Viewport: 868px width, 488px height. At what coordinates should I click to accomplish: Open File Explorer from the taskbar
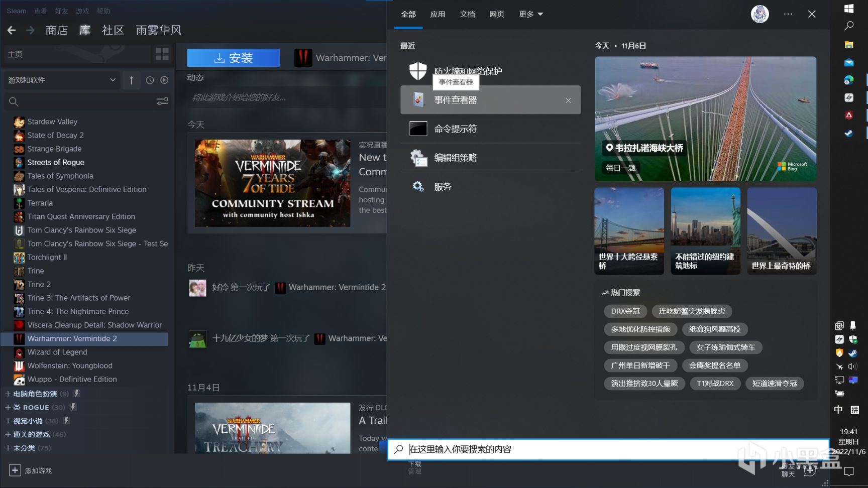pyautogui.click(x=849, y=45)
